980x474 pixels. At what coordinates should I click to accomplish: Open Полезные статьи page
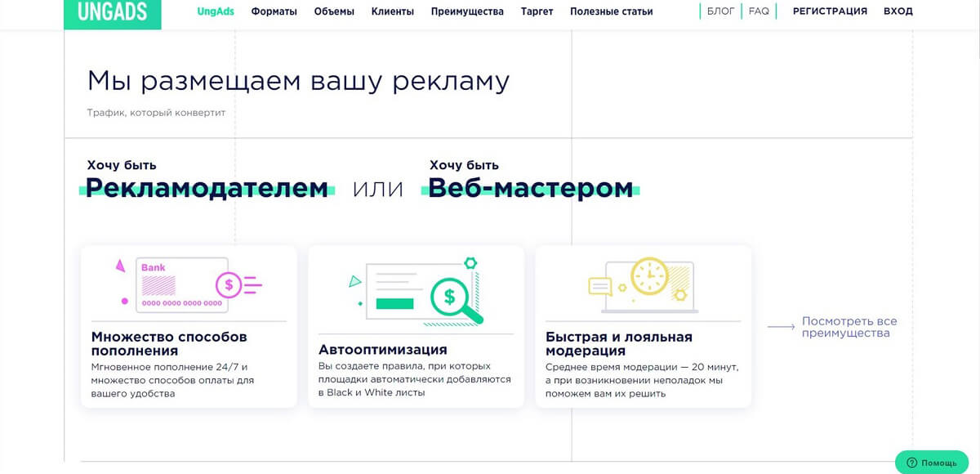(x=612, y=11)
